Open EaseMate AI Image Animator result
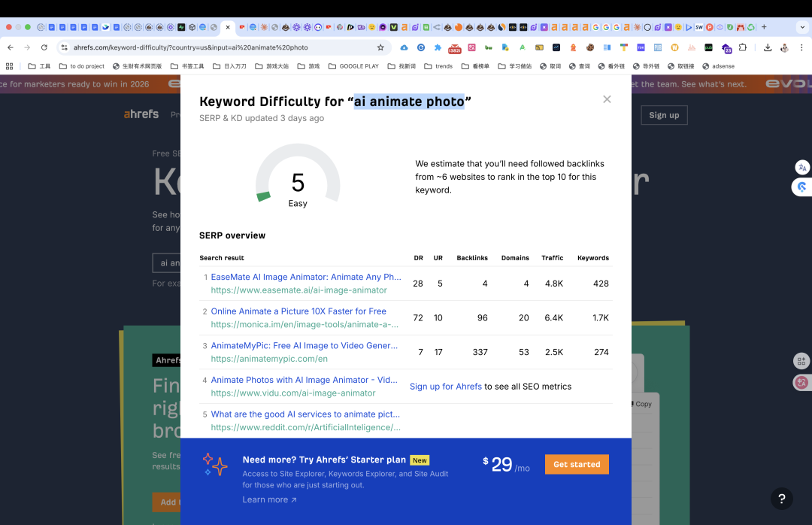The image size is (812, 525). (x=305, y=277)
